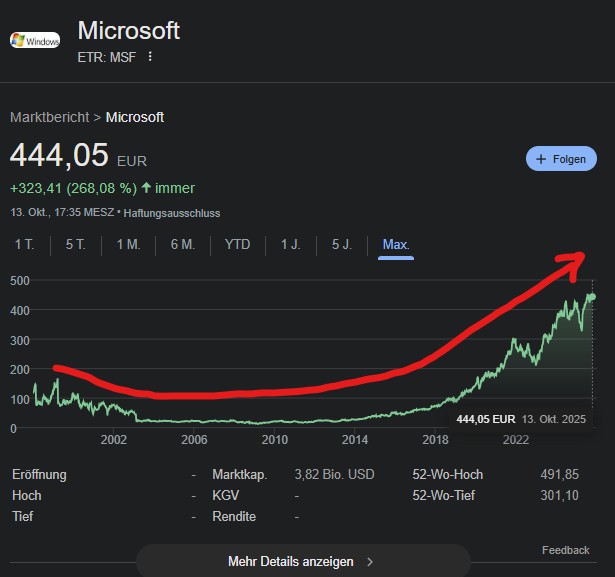
Task: Select the 5 J. time range tab
Action: pos(342,244)
